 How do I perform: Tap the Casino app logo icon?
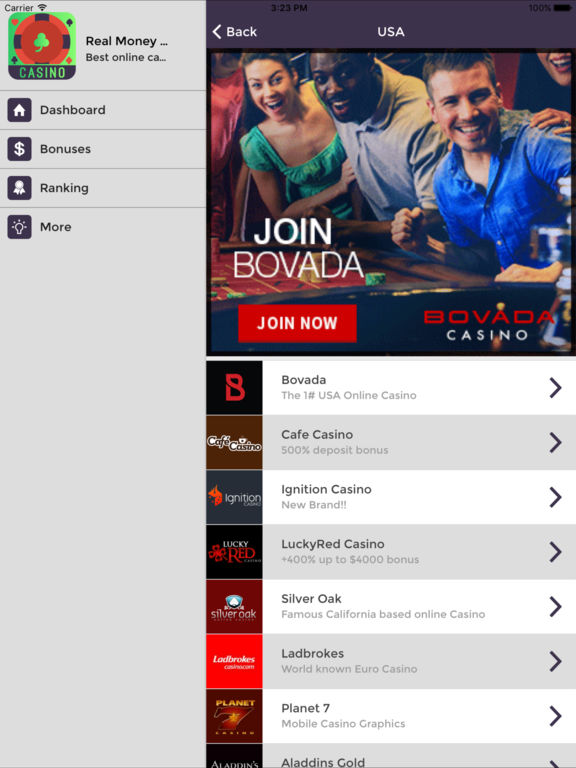point(42,47)
